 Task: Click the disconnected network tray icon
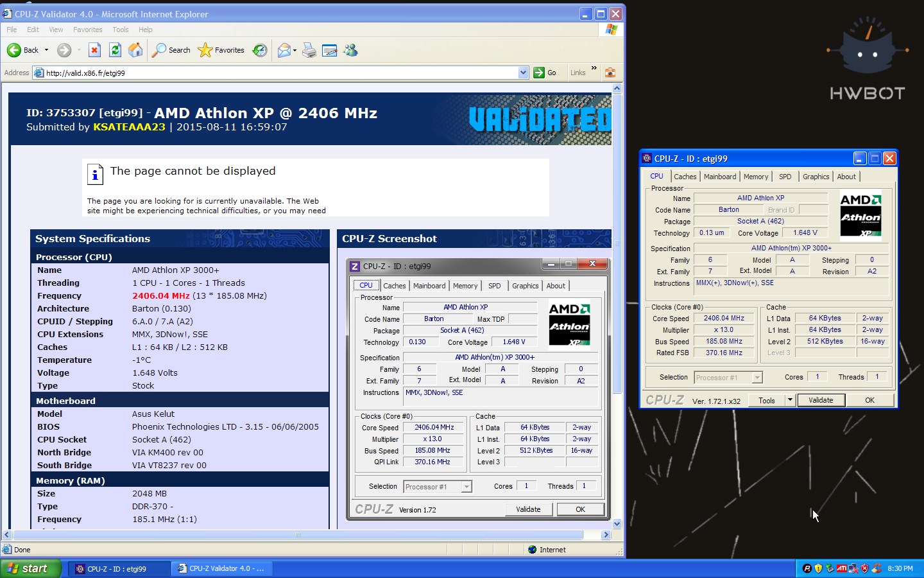coord(853,568)
